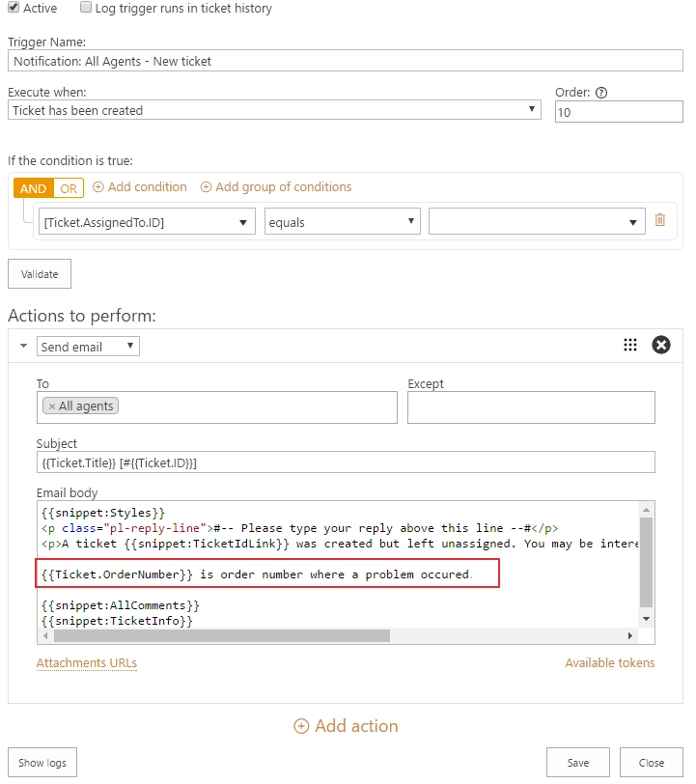
Task: Focus the Trigger Name input field
Action: tap(346, 61)
